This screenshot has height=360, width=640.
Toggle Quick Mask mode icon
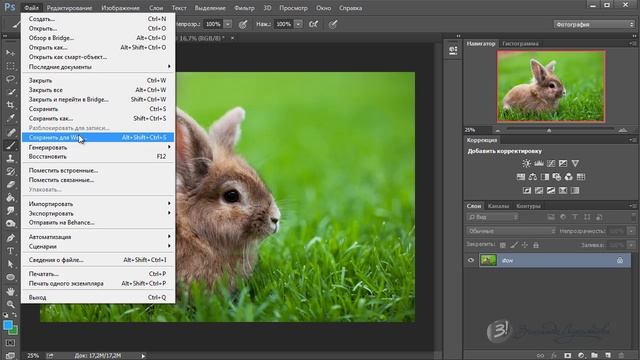[10, 343]
